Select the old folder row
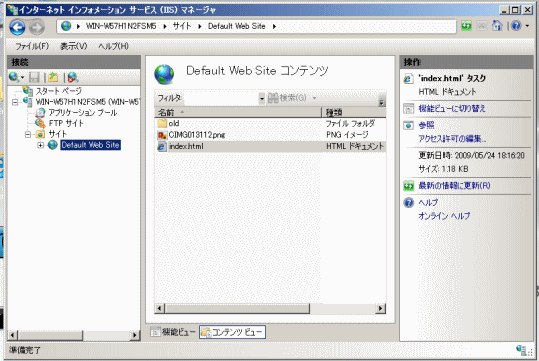Image resolution: width=539 pixels, height=361 pixels. tap(271, 123)
